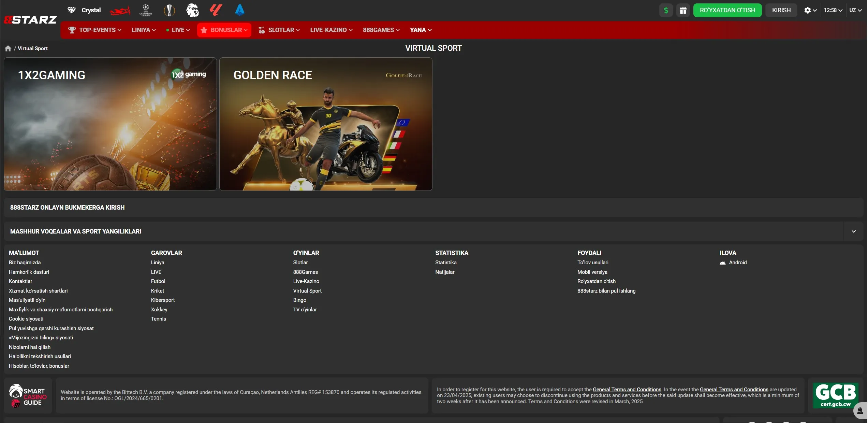Expand the 888STARZ ONLAYN BUKMEKERGA KIRISH section
868x423 pixels.
pyautogui.click(x=433, y=208)
